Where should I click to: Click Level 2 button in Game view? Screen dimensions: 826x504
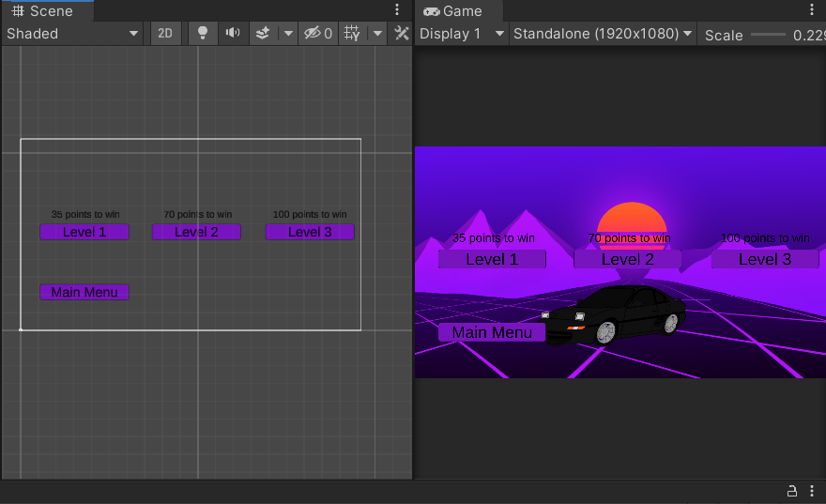(x=627, y=259)
